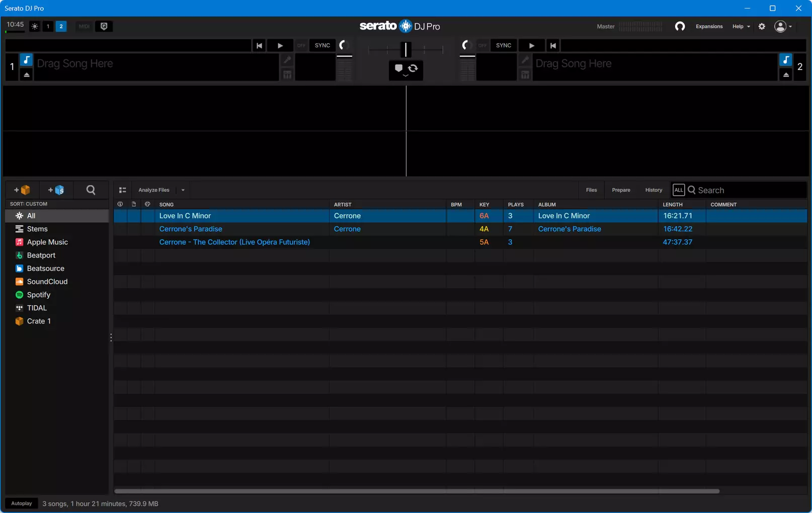812x513 pixels.
Task: Click the Serato DJ Pro logo
Action: 400,26
